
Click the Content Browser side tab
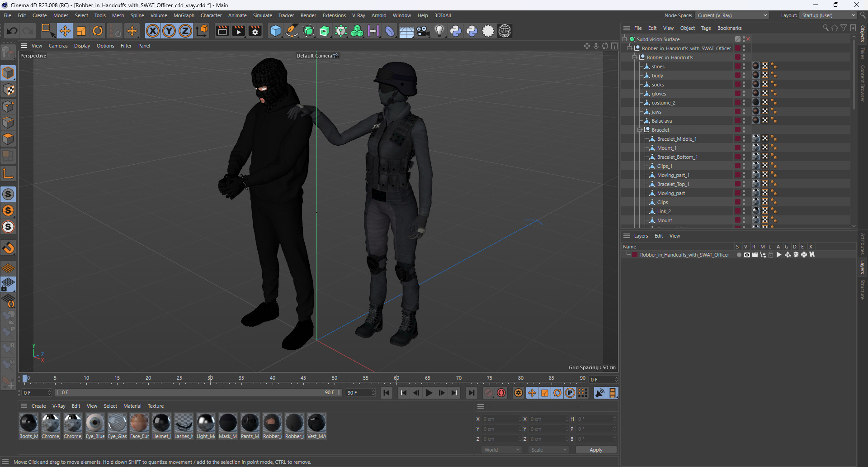click(x=863, y=83)
